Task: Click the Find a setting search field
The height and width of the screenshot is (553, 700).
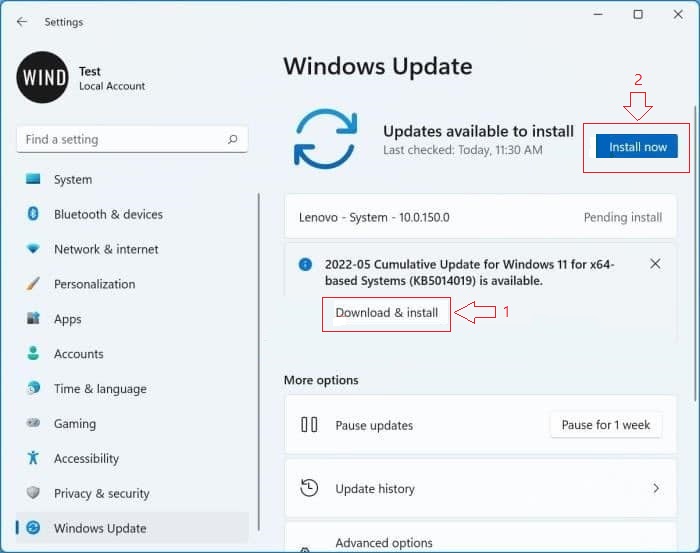Action: (x=120, y=140)
